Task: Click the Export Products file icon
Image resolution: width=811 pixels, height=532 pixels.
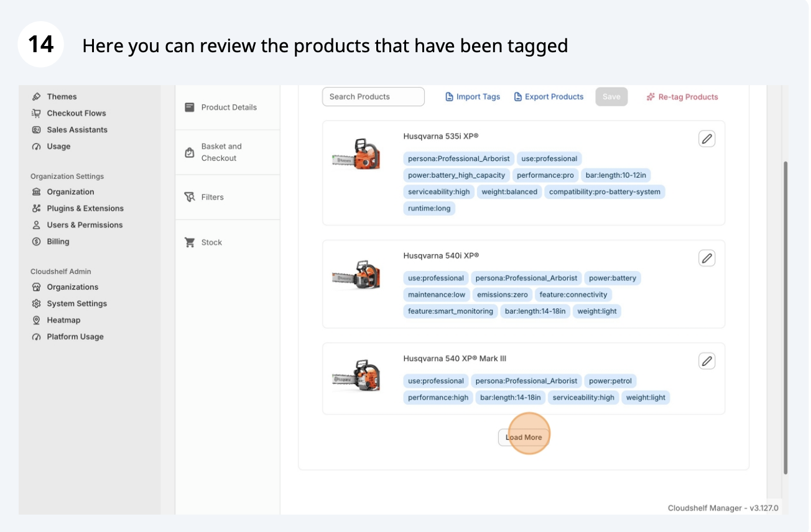Action: click(x=518, y=97)
